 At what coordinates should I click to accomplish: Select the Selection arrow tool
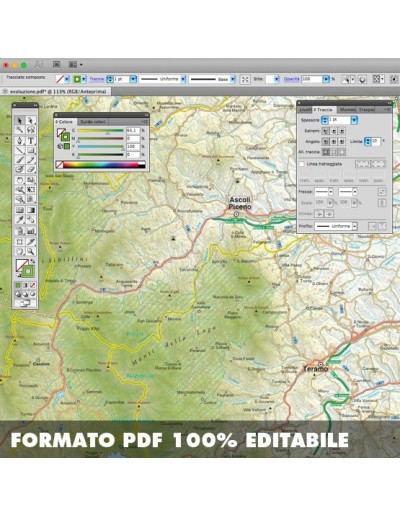20,121
